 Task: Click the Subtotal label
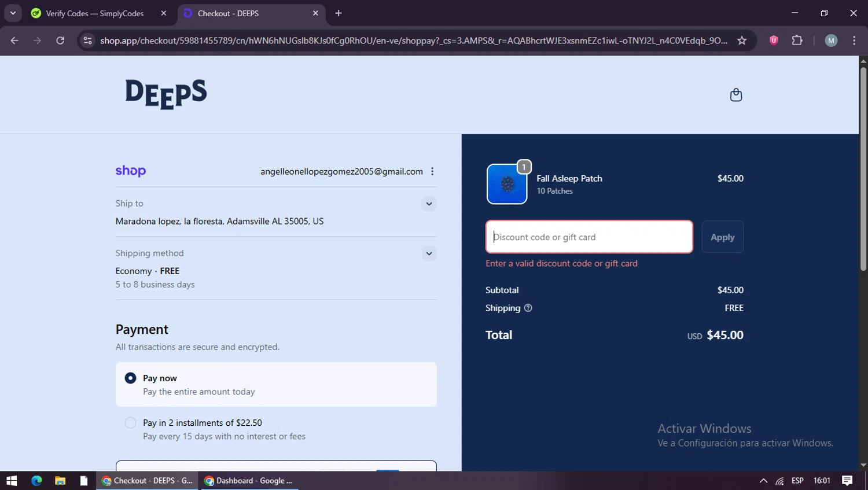click(x=502, y=290)
